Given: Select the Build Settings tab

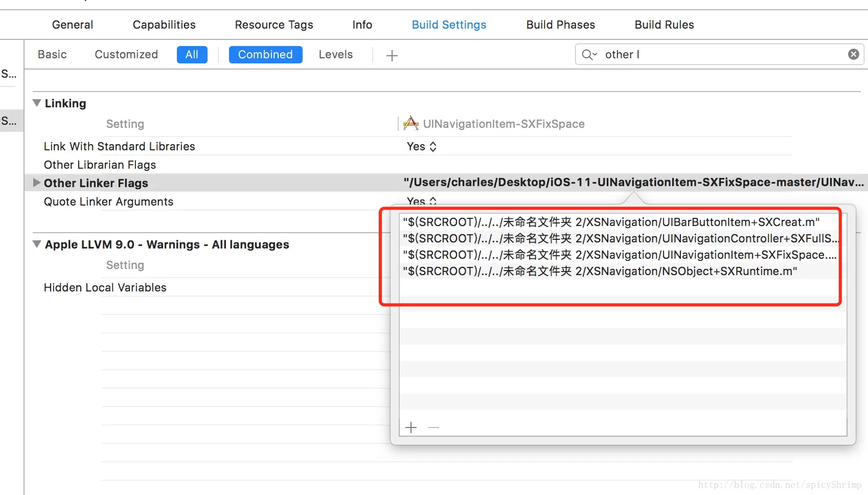Looking at the screenshot, I should (449, 25).
